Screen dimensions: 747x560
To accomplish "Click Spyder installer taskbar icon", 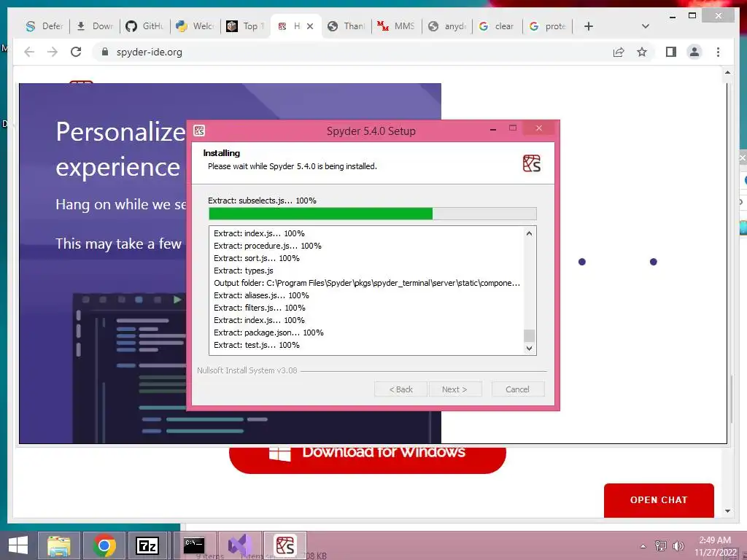I will pyautogui.click(x=285, y=545).
